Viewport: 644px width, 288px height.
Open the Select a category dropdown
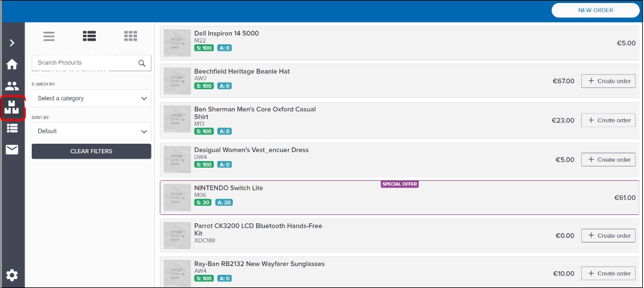[x=92, y=98]
